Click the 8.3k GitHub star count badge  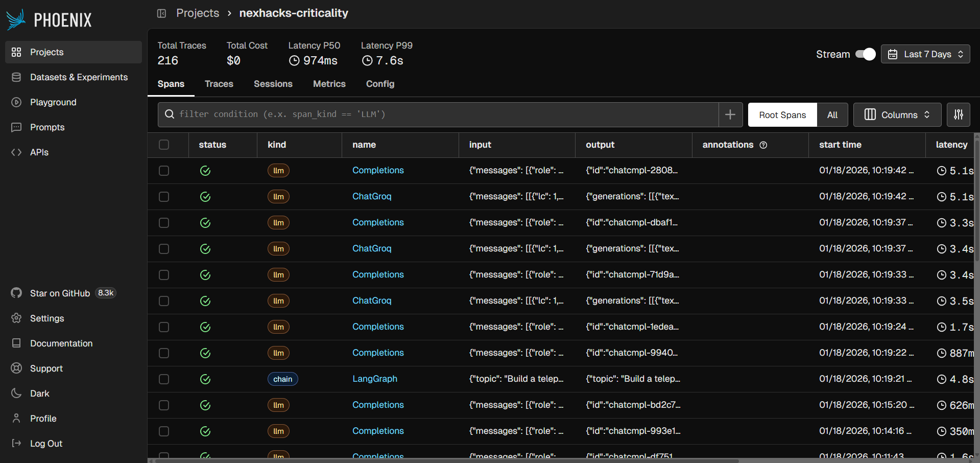106,293
